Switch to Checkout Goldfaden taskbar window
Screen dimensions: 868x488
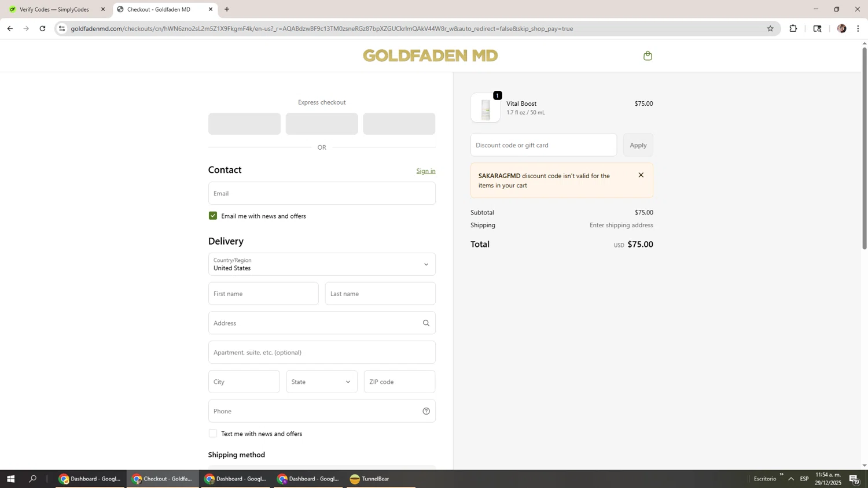coord(163,479)
